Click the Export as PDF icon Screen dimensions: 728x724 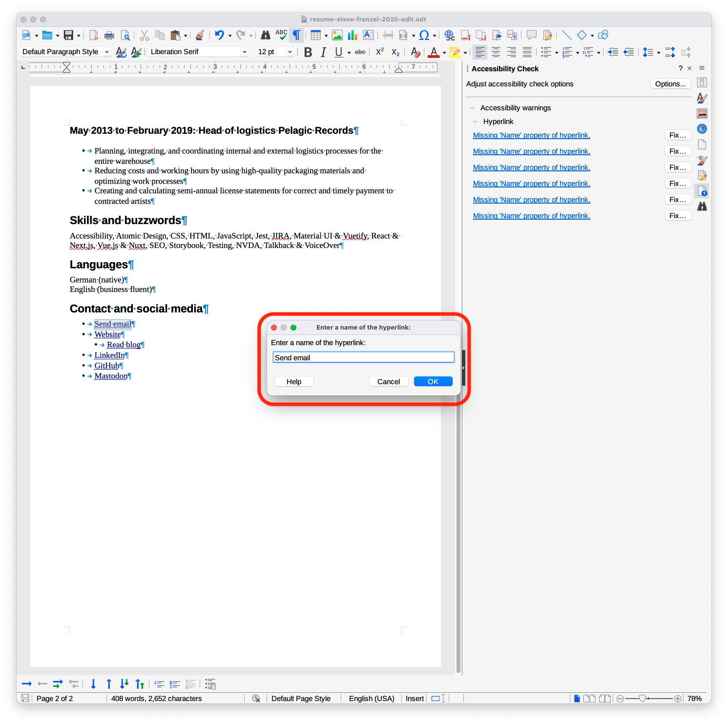coord(94,35)
